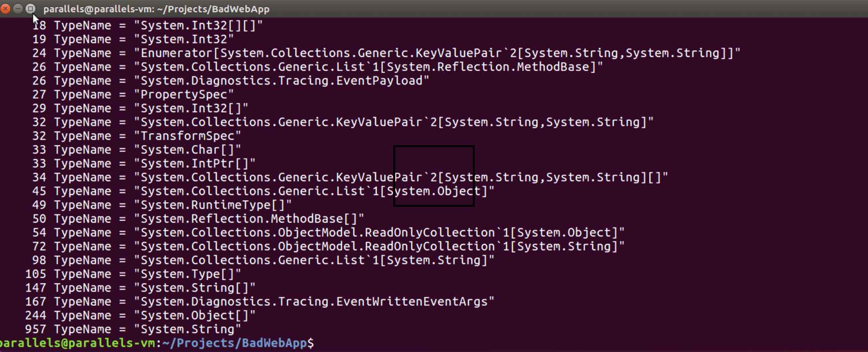Maximize the terminal window
868x352 pixels.
click(30, 9)
